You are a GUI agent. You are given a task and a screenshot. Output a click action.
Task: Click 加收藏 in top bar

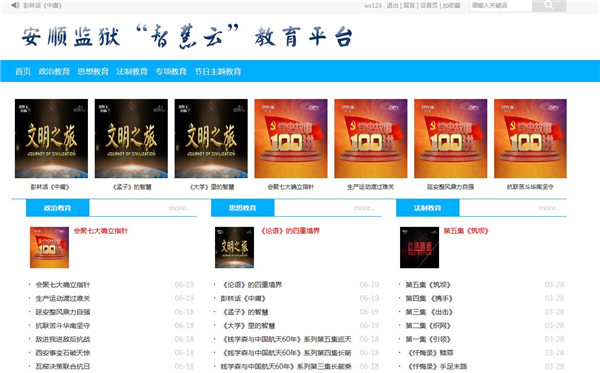coord(452,5)
